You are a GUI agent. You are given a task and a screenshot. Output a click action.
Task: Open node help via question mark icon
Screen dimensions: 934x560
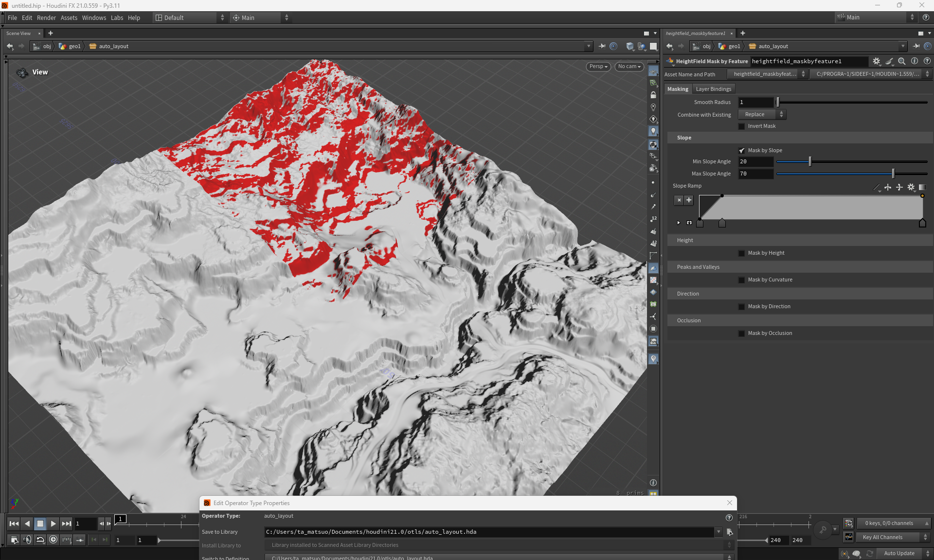pos(927,61)
